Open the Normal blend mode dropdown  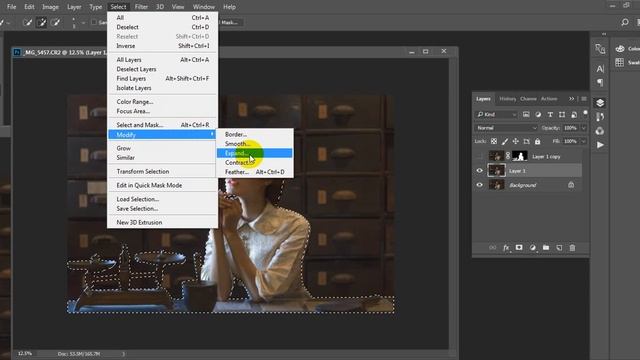[506, 128]
